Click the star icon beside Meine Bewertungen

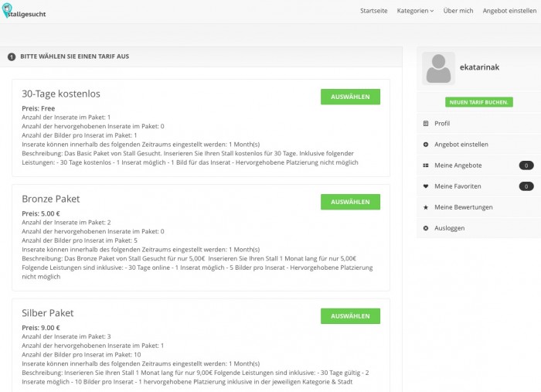tap(426, 207)
